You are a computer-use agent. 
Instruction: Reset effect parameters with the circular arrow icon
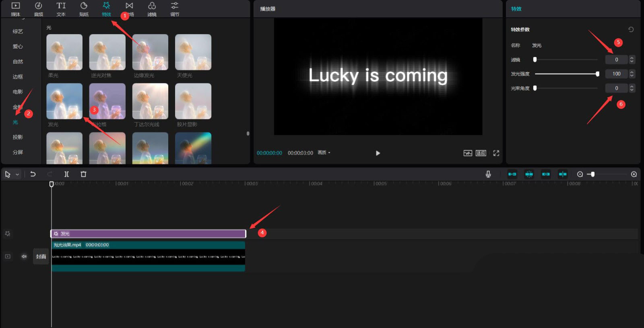631,29
